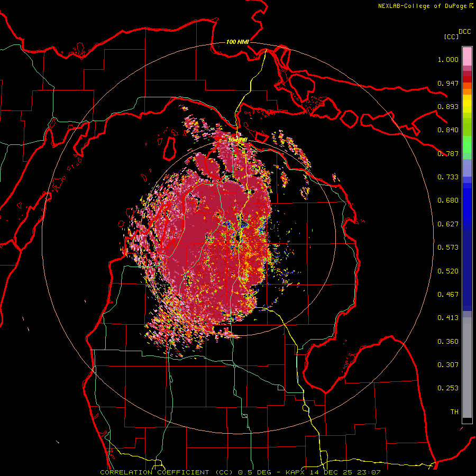The height and width of the screenshot is (476, 476).
Task: Click the 0.733 scale value
Action: point(448,177)
